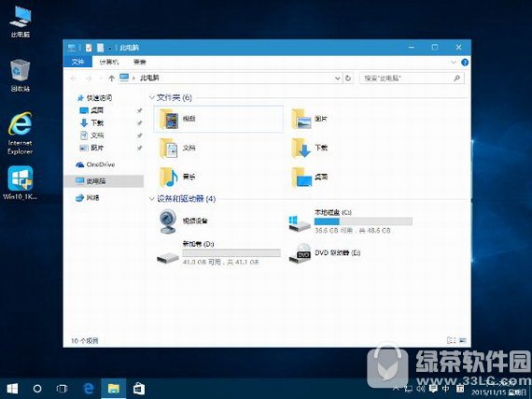Open the Recycle Bin desktop icon
The image size is (532, 399).
tap(21, 76)
